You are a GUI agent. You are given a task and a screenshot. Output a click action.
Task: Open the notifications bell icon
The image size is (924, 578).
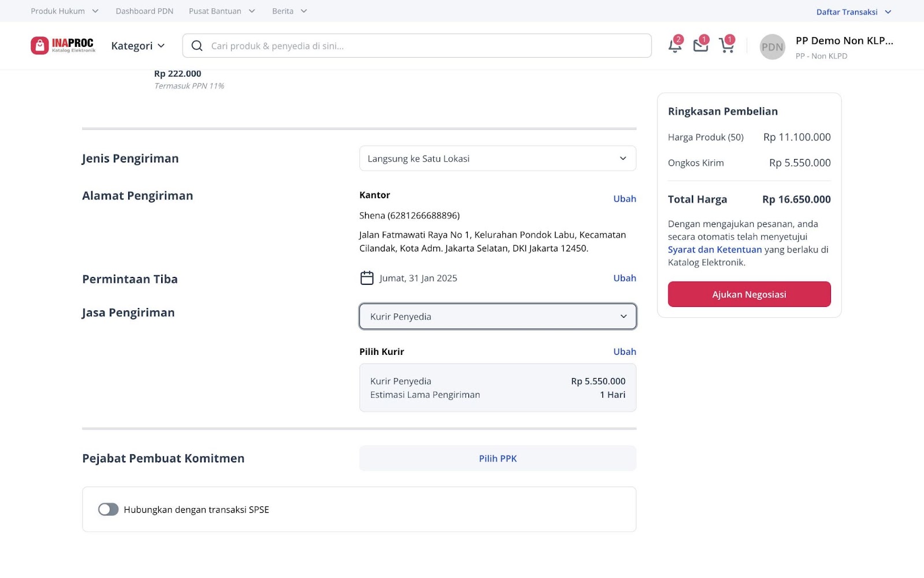click(675, 45)
